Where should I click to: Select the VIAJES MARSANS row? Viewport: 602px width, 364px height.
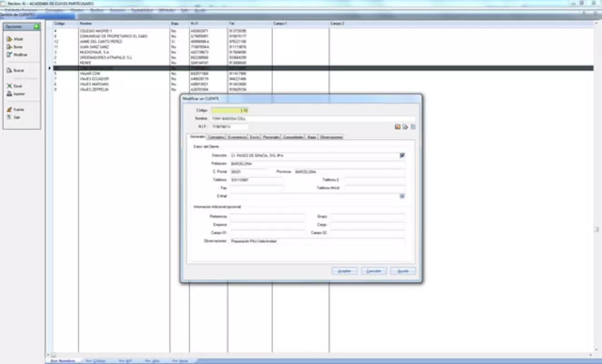point(323,84)
